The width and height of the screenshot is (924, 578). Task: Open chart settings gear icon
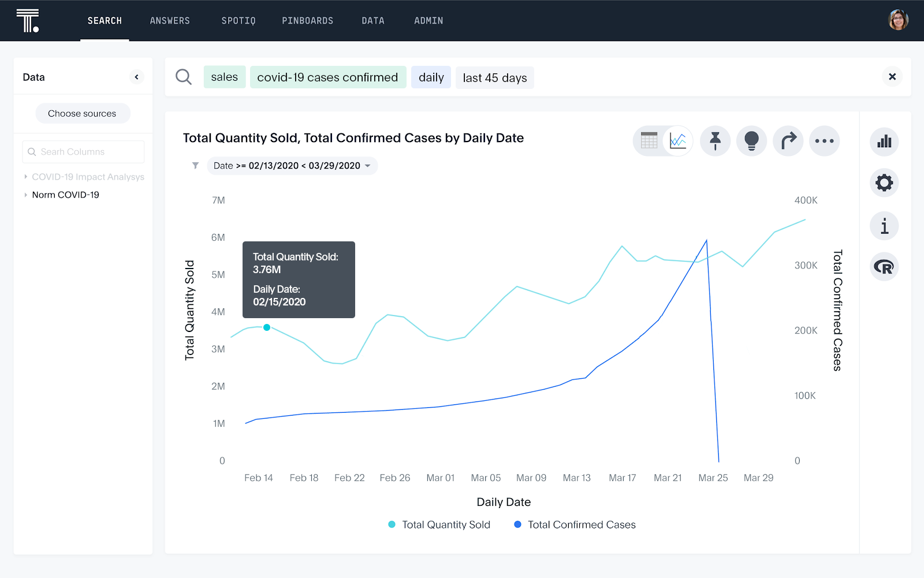tap(884, 183)
